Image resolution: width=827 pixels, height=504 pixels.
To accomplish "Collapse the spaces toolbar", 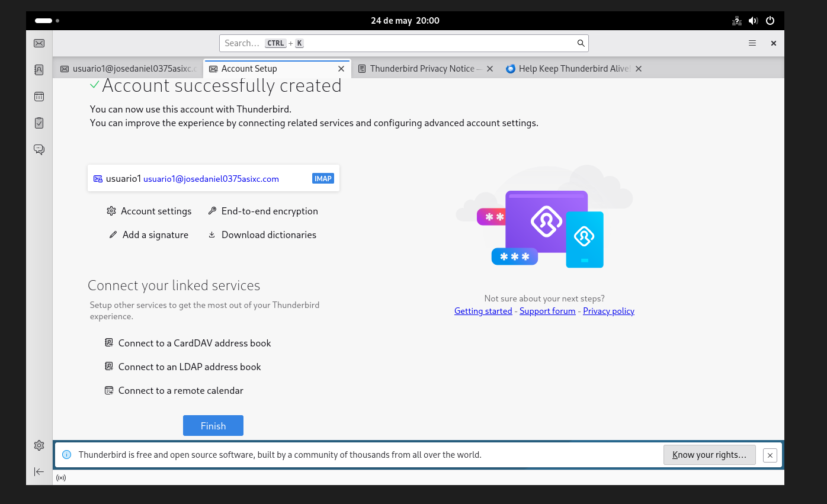I will pyautogui.click(x=39, y=471).
